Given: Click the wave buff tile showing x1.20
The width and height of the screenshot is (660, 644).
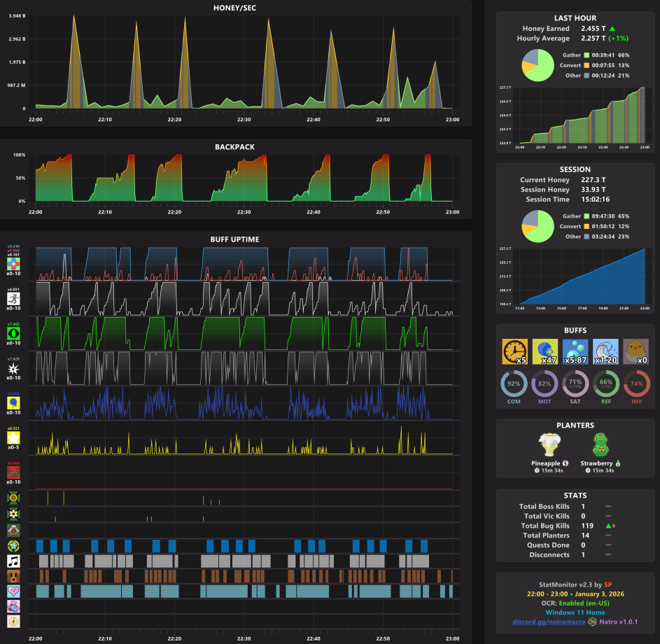Looking at the screenshot, I should click(x=605, y=351).
